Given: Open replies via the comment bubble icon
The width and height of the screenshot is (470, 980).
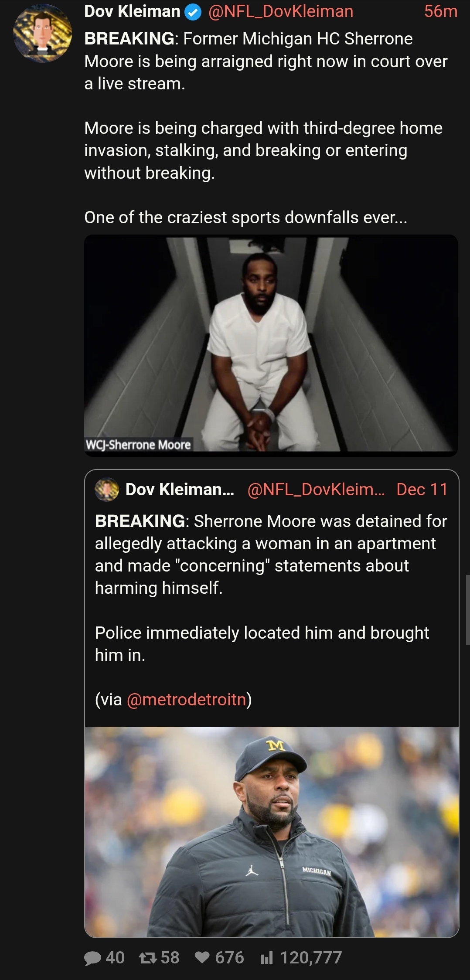Looking at the screenshot, I should pos(92,958).
